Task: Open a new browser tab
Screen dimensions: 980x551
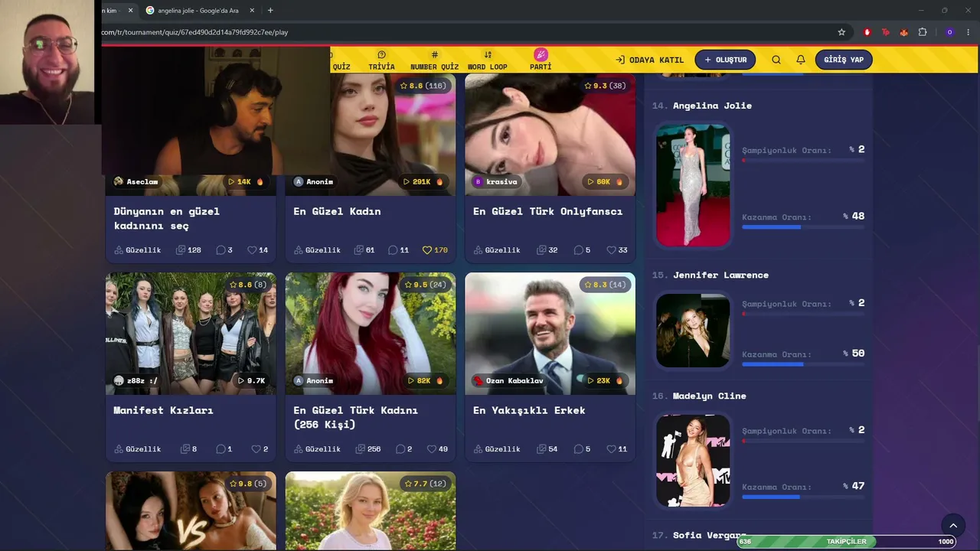Action: point(270,11)
